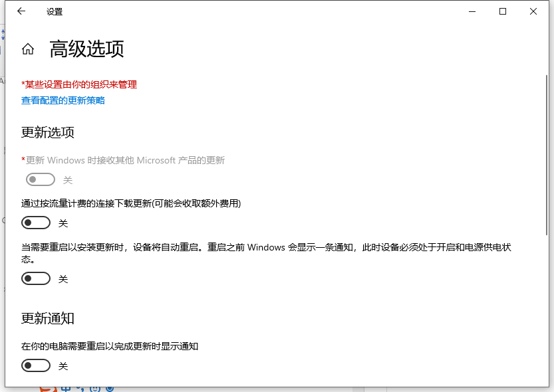Viewport: 554px width, 392px height.
Task: Toggle punctuation mode icon on input toolbar
Action: click(78, 389)
